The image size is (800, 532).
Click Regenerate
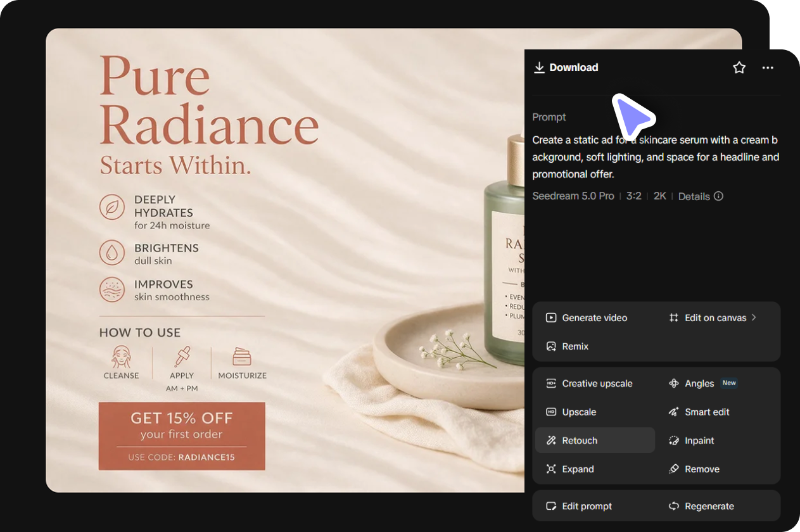coord(701,507)
